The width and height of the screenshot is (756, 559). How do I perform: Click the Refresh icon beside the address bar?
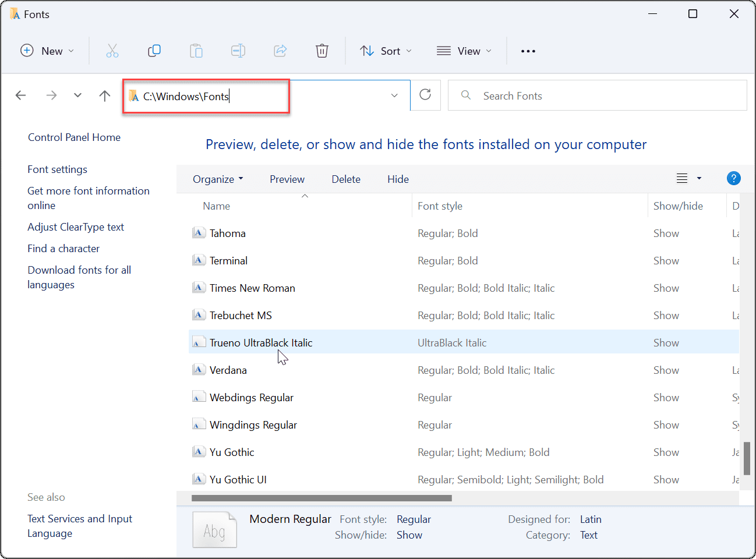pos(425,95)
